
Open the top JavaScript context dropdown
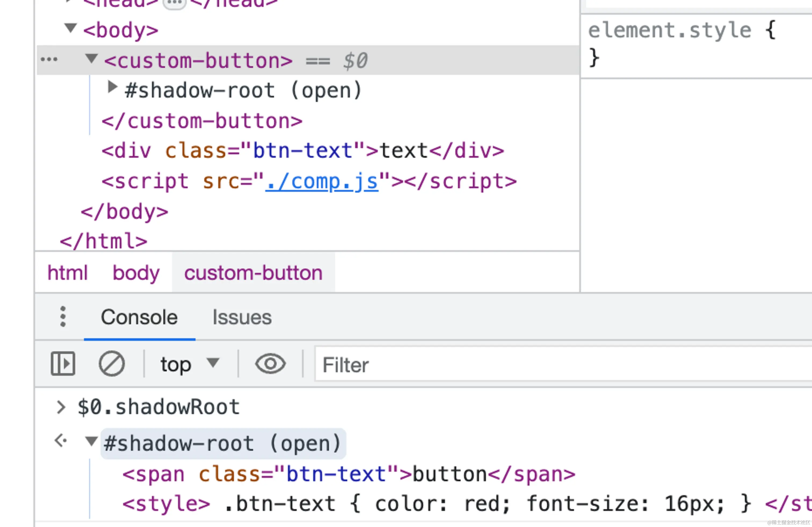point(189,364)
